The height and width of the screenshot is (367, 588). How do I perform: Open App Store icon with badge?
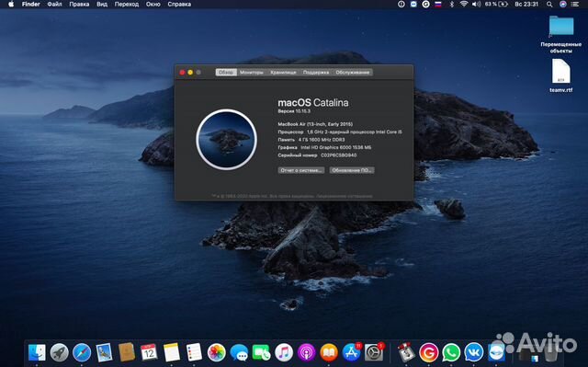tap(351, 352)
